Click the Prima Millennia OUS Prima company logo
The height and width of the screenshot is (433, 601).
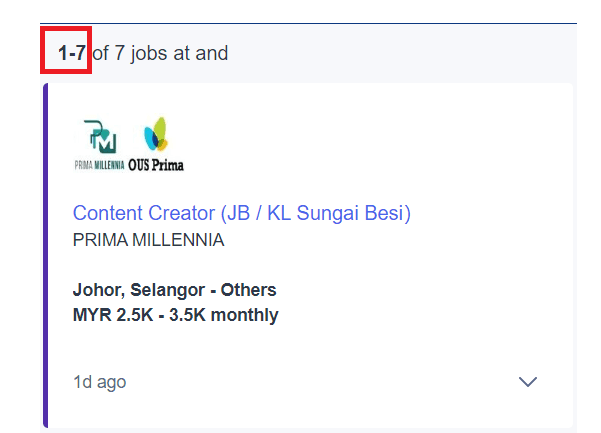tap(129, 144)
